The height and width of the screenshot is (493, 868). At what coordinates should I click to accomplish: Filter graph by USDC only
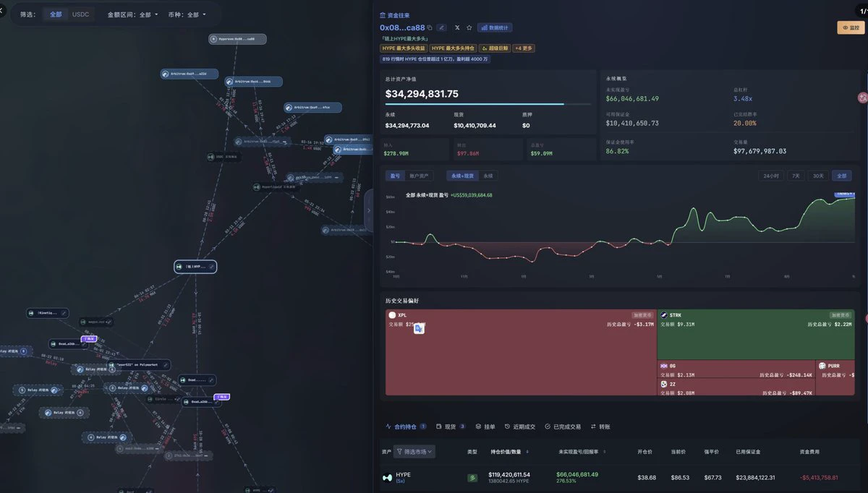point(80,14)
